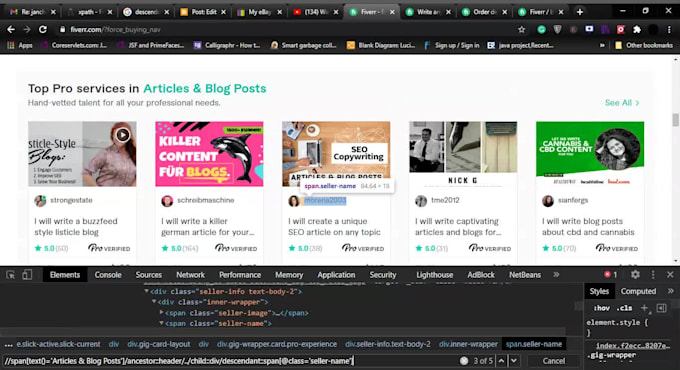Viewport: 680px width, 370px height.
Task: Switch to the 'Post: Edit' tab
Action: tap(203, 12)
